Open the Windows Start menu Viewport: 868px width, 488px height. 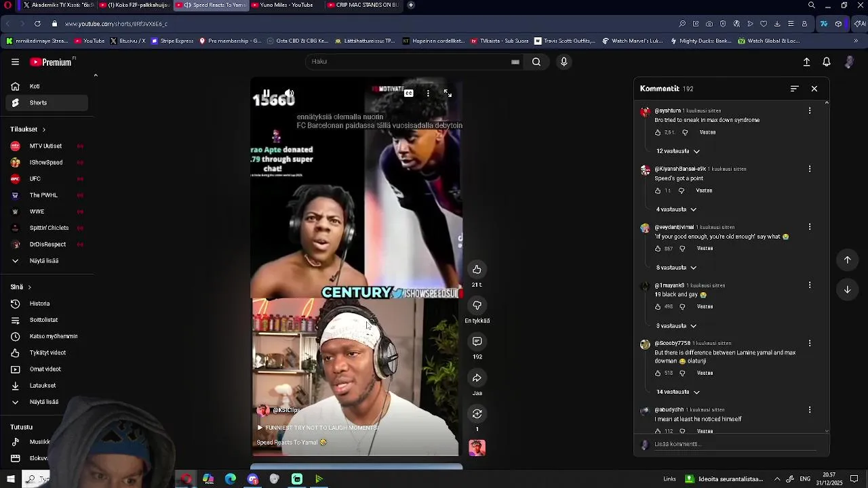[11, 479]
